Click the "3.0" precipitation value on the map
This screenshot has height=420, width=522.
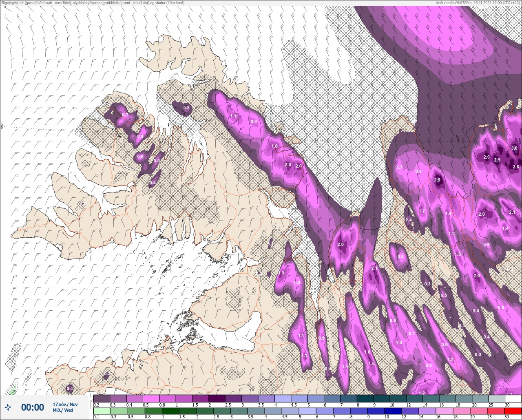(514, 148)
